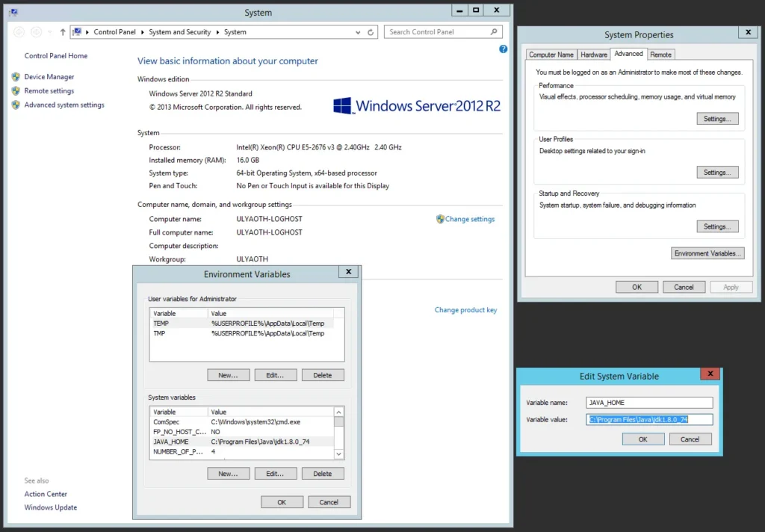This screenshot has width=765, height=532.
Task: Open Performance Settings button
Action: [x=716, y=119]
